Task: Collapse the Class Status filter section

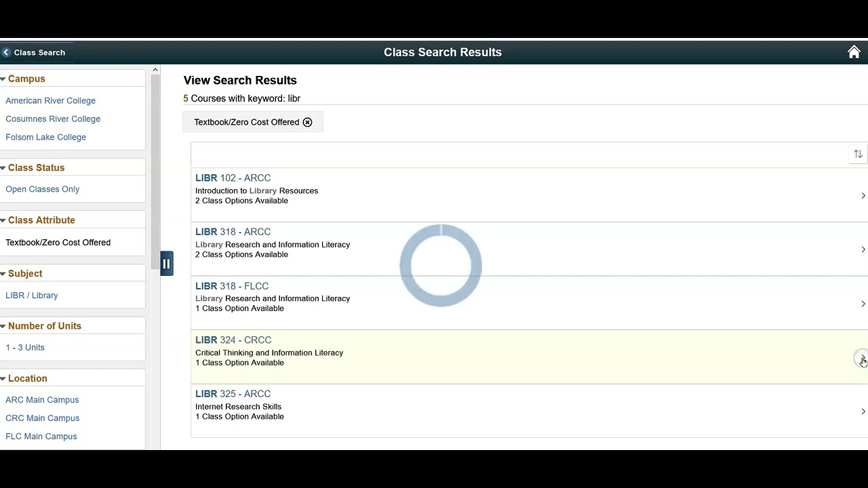Action: click(3, 168)
